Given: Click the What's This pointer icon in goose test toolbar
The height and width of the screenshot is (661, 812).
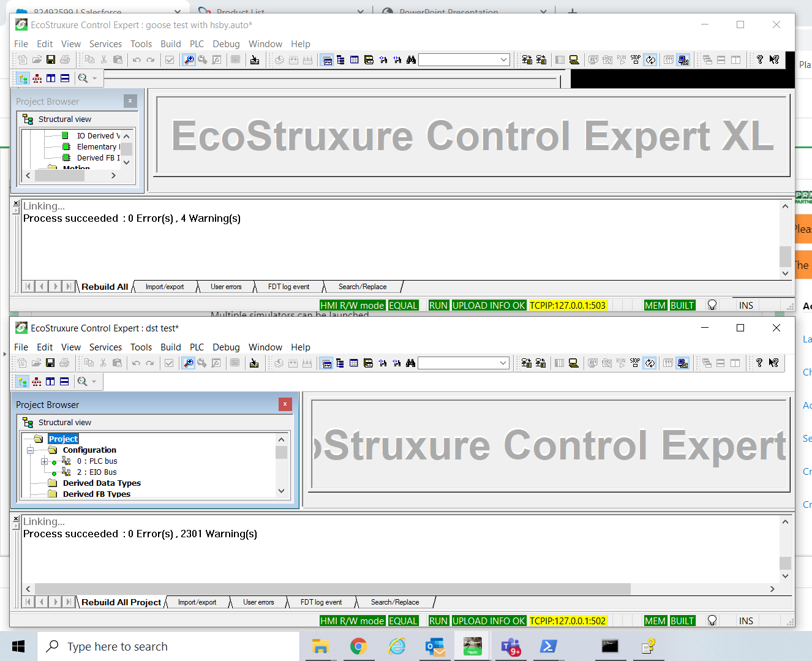Looking at the screenshot, I should (x=775, y=59).
